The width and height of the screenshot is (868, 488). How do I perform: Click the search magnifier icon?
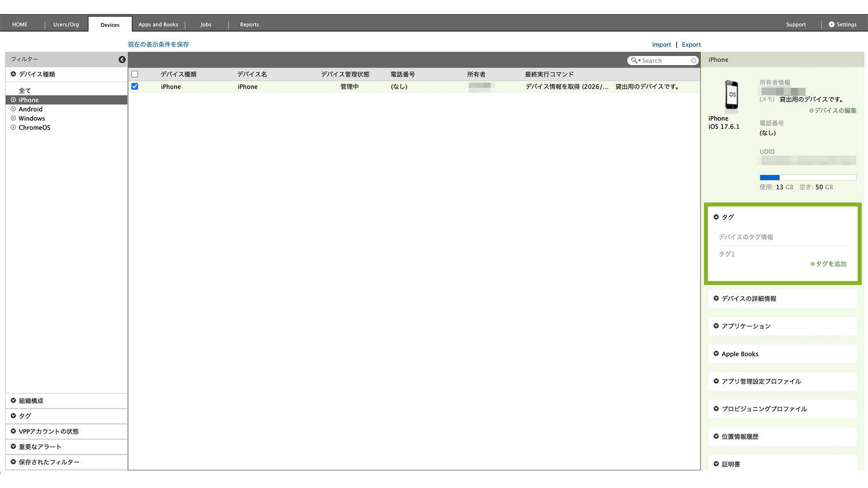click(634, 61)
